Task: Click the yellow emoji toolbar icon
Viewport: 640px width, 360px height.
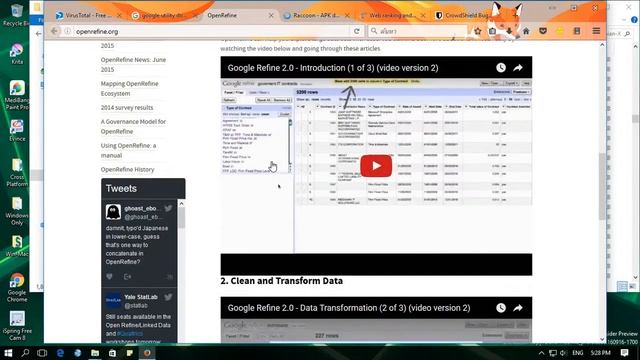Action: (x=560, y=31)
